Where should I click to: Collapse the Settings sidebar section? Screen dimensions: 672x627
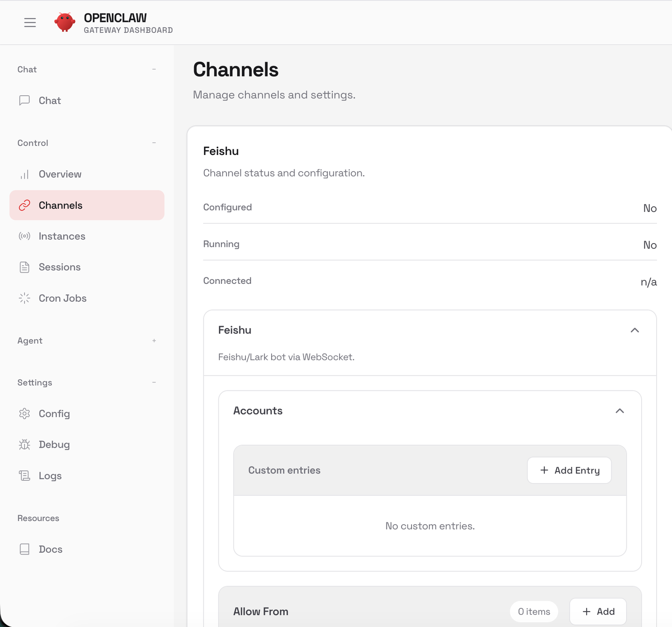pyautogui.click(x=154, y=382)
